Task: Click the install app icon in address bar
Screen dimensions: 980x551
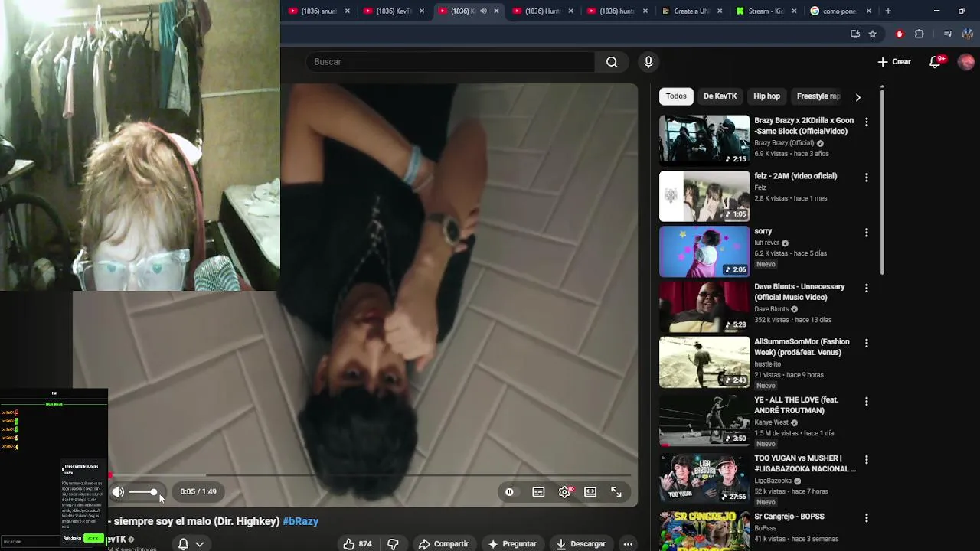Action: pyautogui.click(x=855, y=34)
